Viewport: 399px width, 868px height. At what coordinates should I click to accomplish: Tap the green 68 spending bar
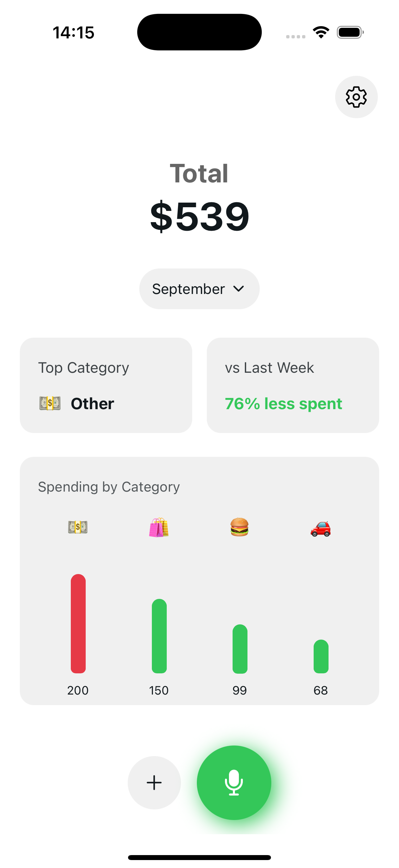(x=321, y=656)
